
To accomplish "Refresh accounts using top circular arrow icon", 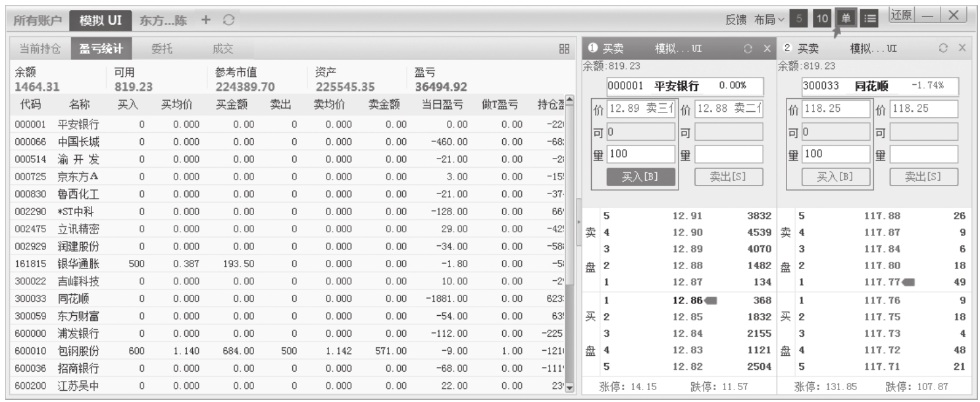I will [x=228, y=20].
